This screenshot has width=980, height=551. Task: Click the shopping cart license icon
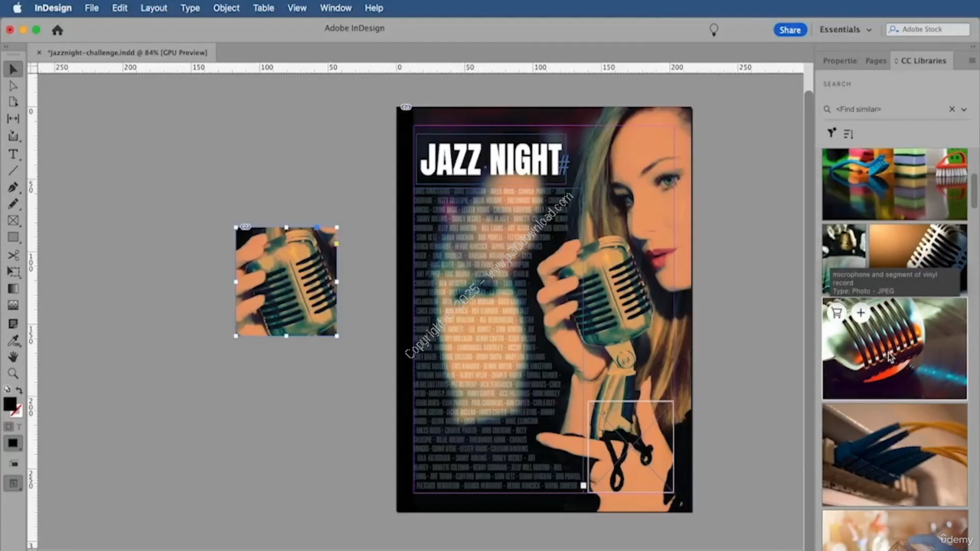click(x=837, y=313)
